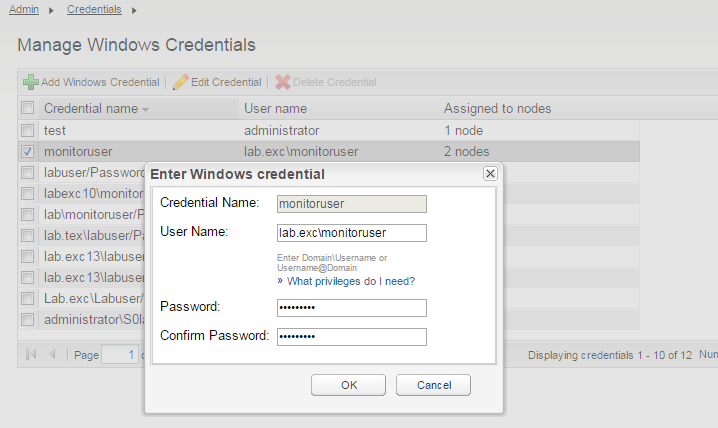Screen dimensions: 718x428
Task: Click into the Credential Name field
Action: click(352, 204)
